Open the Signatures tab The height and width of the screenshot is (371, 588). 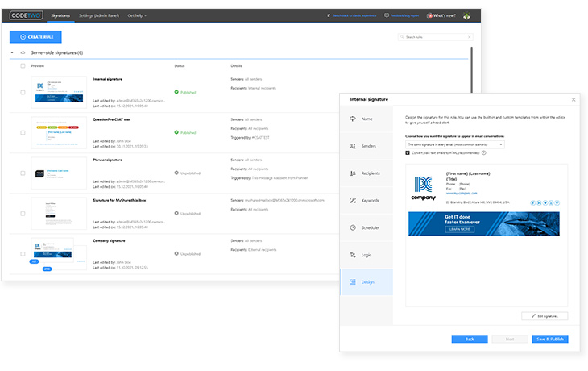60,15
